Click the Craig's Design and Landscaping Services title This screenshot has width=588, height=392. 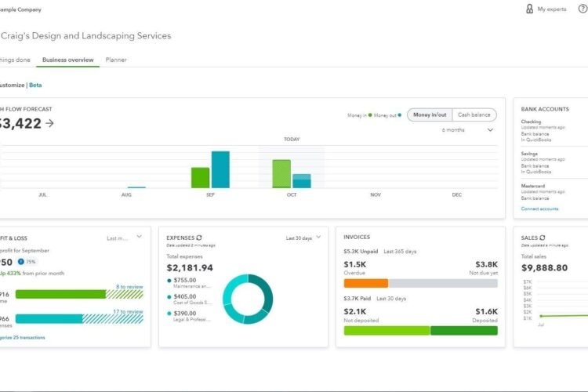pyautogui.click(x=86, y=35)
